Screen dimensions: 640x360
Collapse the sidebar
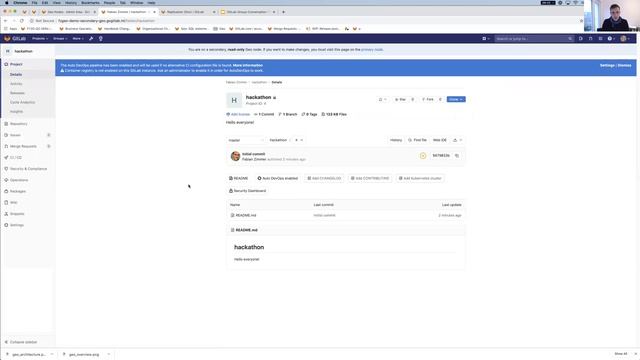click(21, 342)
